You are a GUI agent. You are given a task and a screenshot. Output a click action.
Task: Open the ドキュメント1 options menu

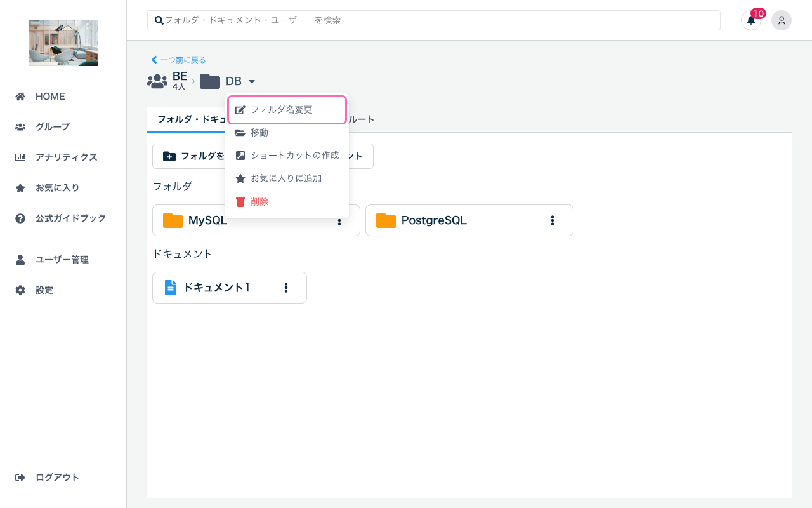285,287
